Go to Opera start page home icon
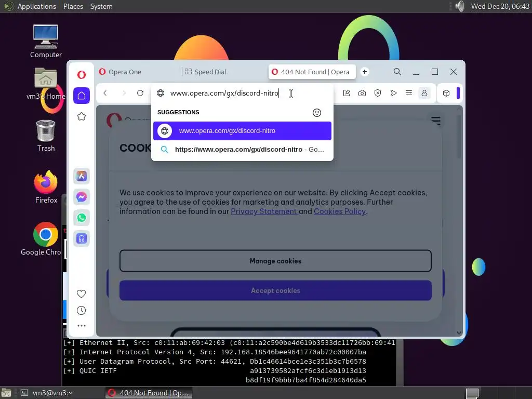This screenshot has height=399, width=532. coord(82,96)
